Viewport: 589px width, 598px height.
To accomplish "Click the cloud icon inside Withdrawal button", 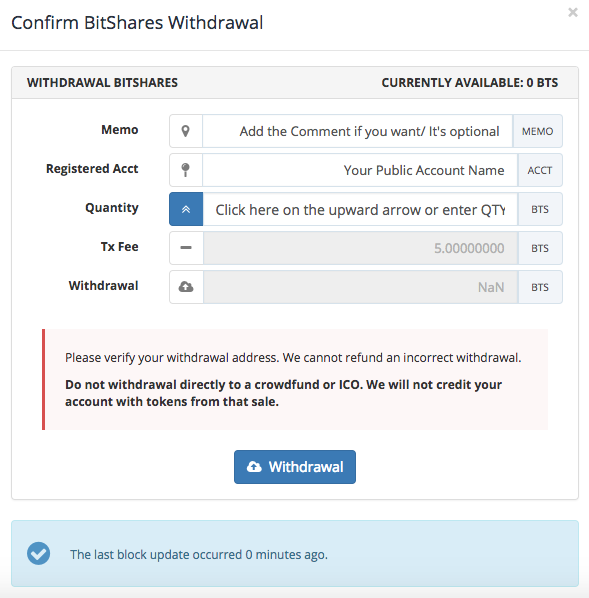I will pyautogui.click(x=254, y=467).
